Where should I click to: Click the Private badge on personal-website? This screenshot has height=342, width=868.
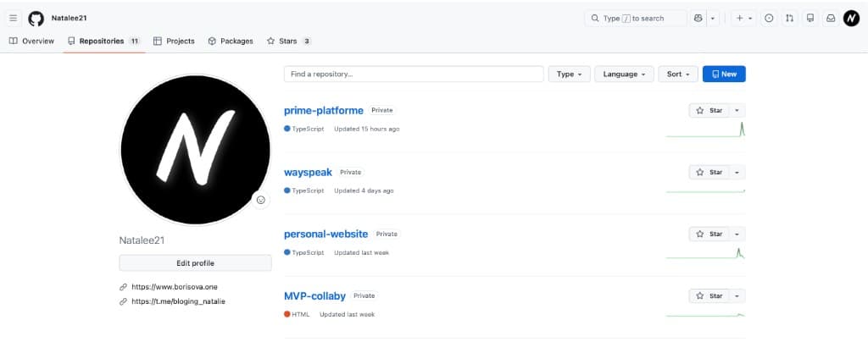[387, 234]
